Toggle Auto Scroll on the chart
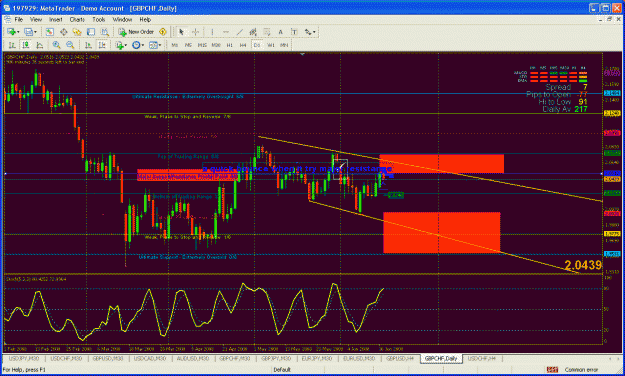 pyautogui.click(x=88, y=45)
